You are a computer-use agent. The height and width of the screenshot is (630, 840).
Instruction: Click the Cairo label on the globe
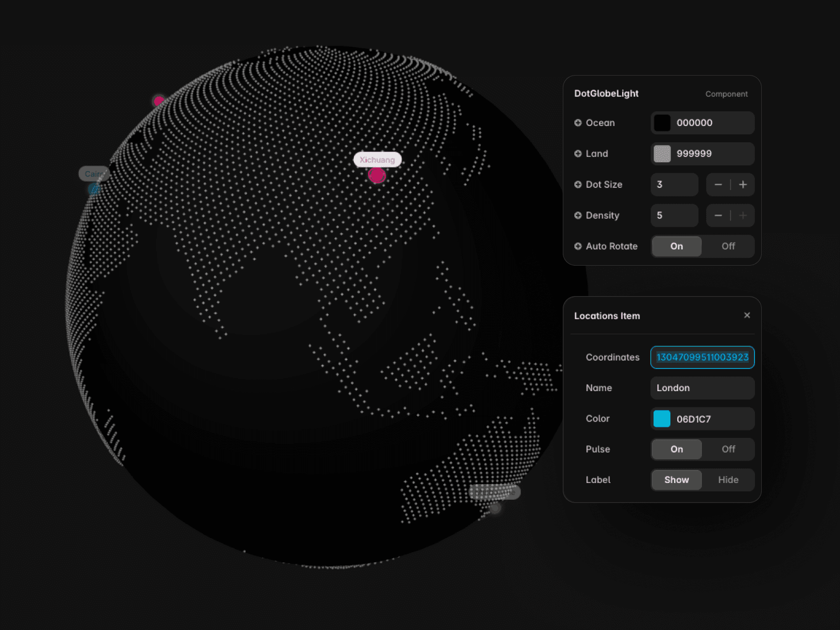pyautogui.click(x=94, y=174)
